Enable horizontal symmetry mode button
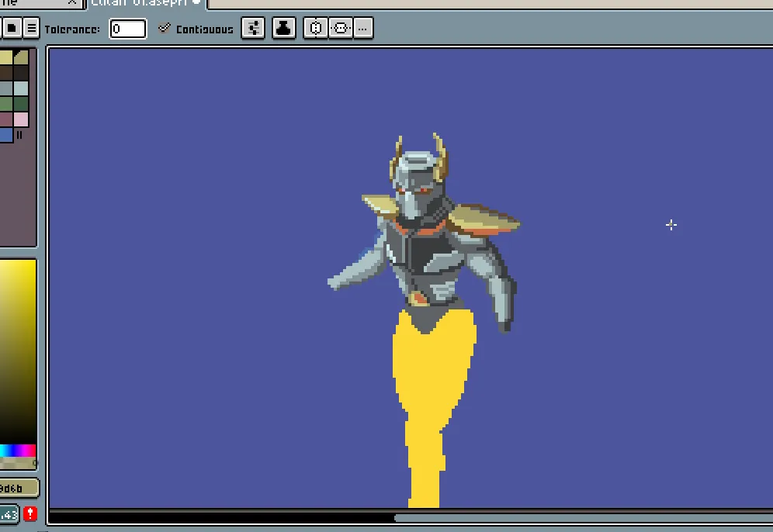Viewport: 773px width, 532px height. pos(316,28)
